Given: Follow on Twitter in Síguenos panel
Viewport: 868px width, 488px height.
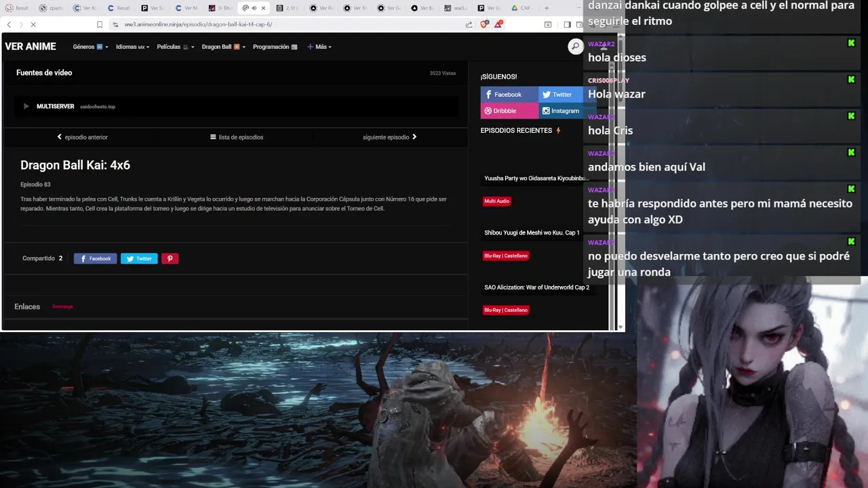Looking at the screenshot, I should click(x=561, y=94).
